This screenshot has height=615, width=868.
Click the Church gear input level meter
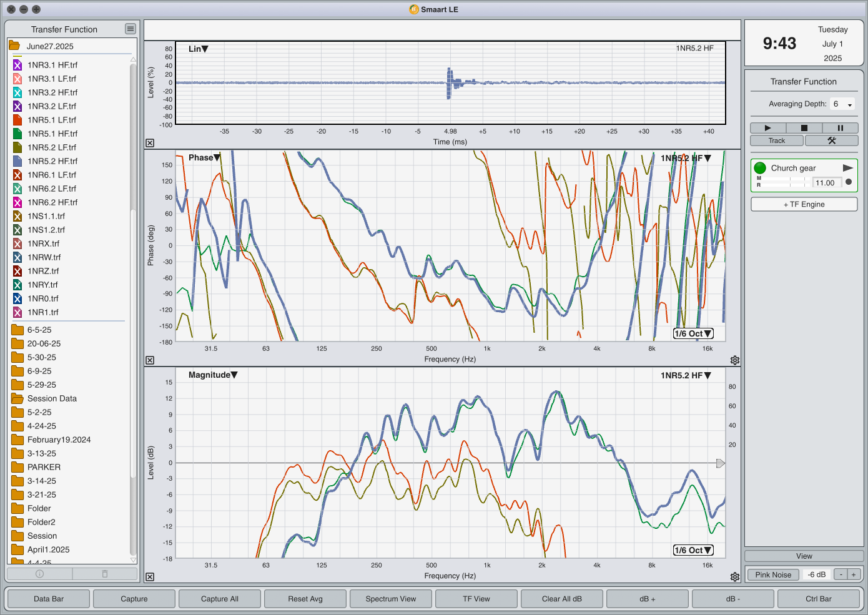point(783,182)
